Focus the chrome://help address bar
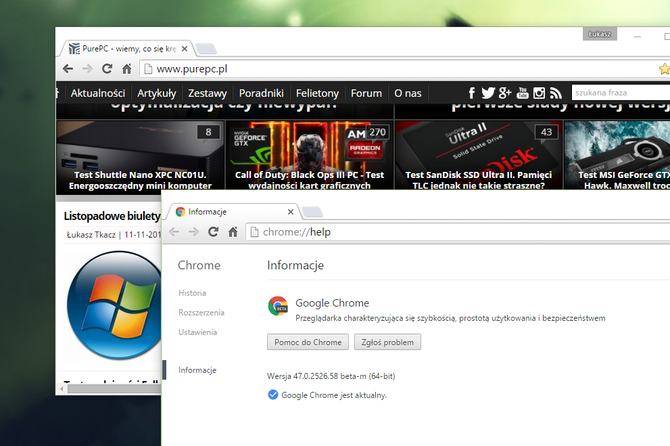This screenshot has width=670, height=446. click(x=458, y=232)
